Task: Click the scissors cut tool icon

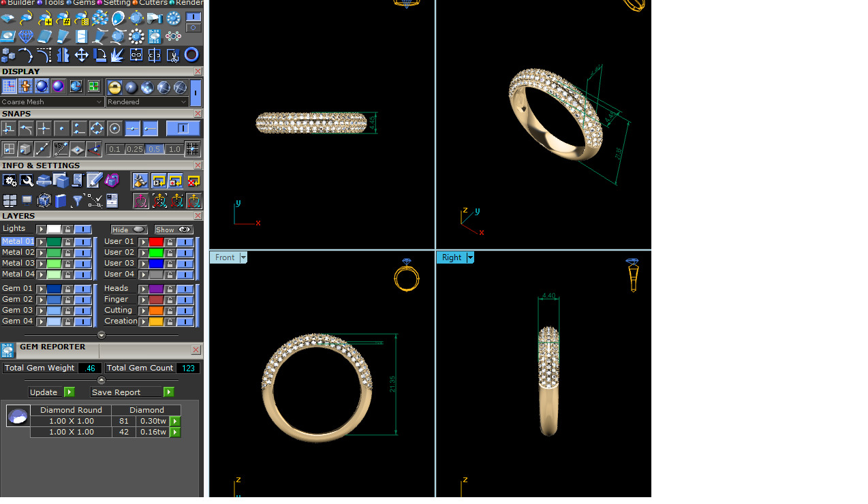Action: [173, 55]
